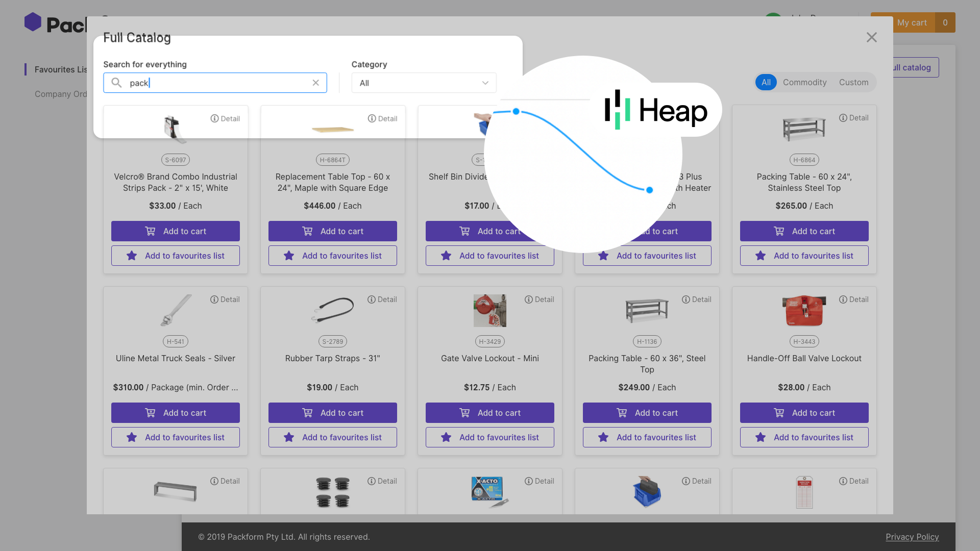Click cart icon for Packing Table Steel Top
The width and height of the screenshot is (980, 551).
tap(622, 413)
